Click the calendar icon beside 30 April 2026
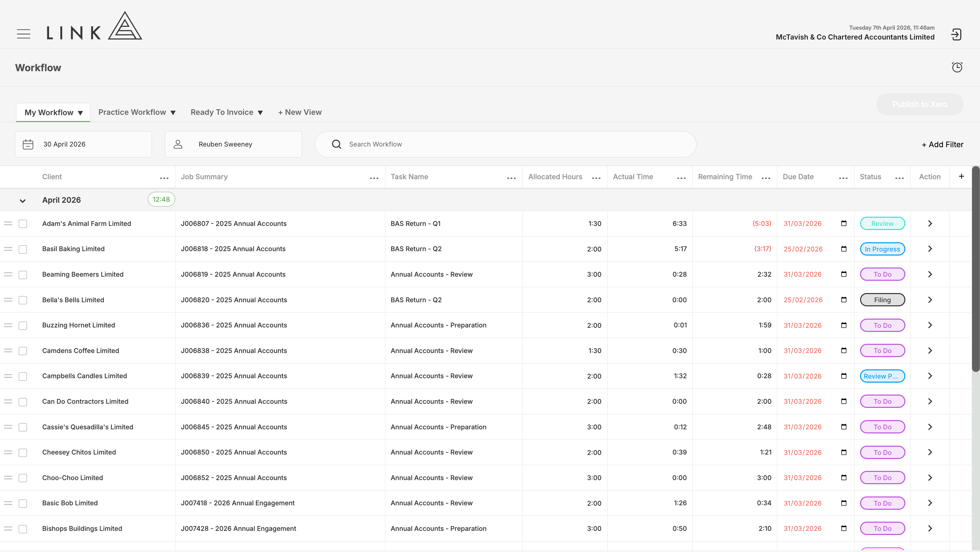Screen dimensions: 980x552 tap(28, 144)
